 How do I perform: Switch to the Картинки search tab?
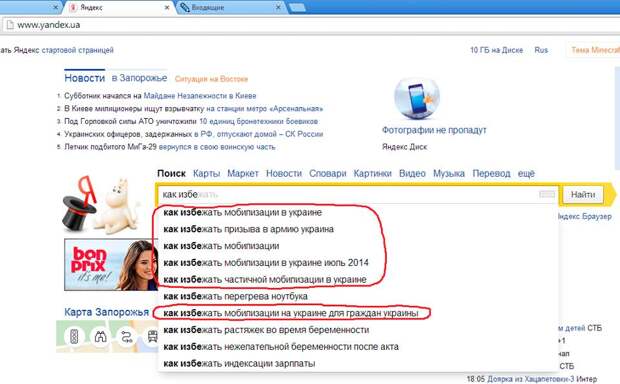coord(372,174)
